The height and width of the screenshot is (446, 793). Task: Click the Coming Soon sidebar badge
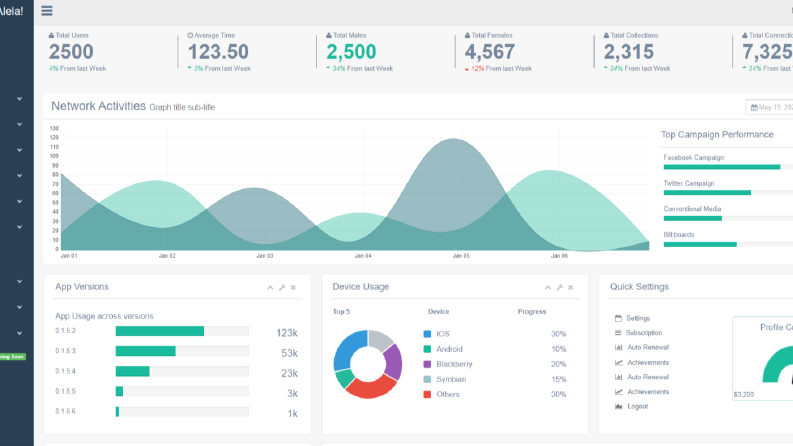pos(12,356)
